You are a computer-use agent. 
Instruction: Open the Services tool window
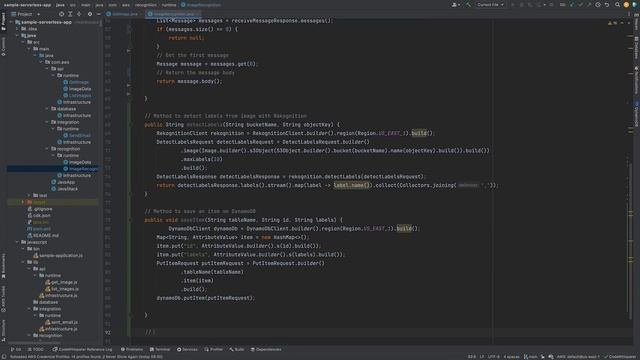pos(187,349)
